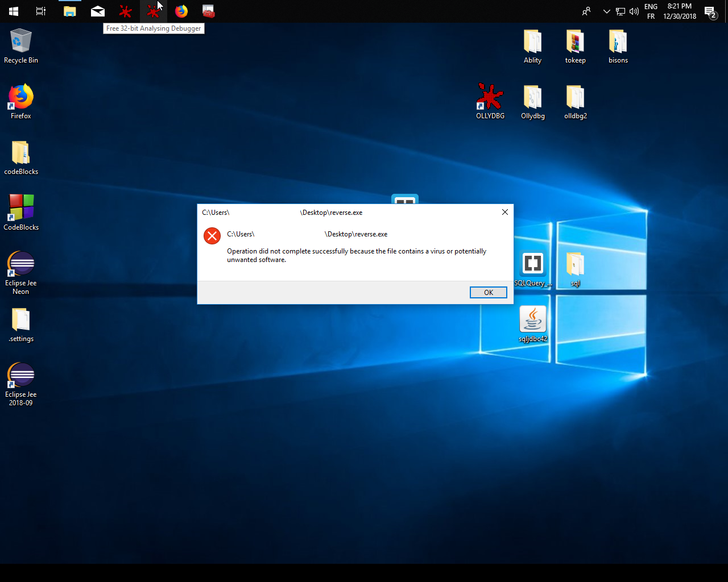Click OK to dismiss the virus warning
Screen dimensions: 728x582
coord(488,292)
